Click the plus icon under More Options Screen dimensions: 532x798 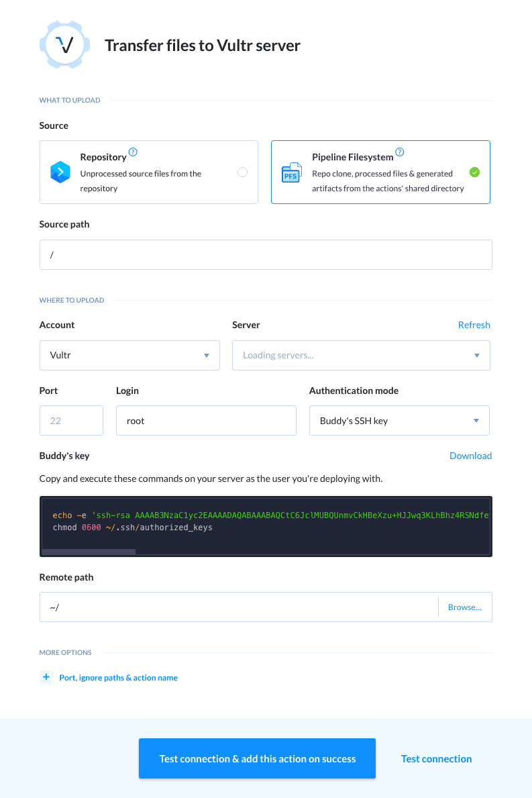46,677
